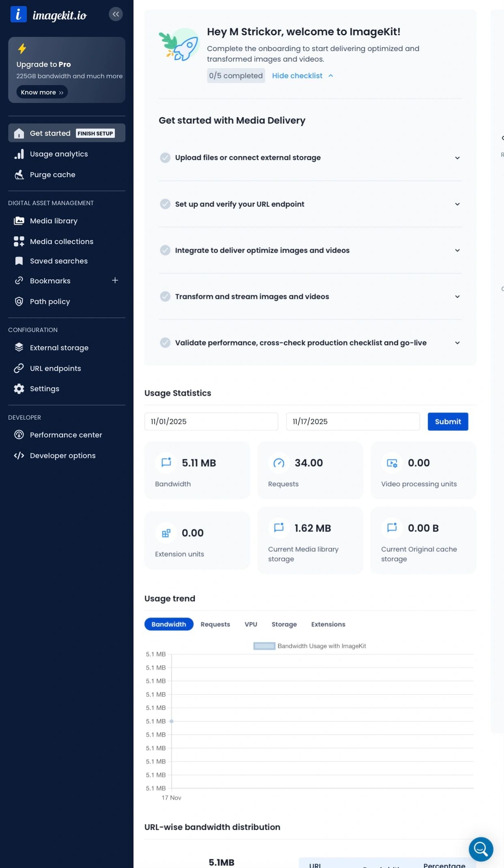The width and height of the screenshot is (504, 868).
Task: Collapse the sidebar with double-chevron button
Action: (x=116, y=14)
